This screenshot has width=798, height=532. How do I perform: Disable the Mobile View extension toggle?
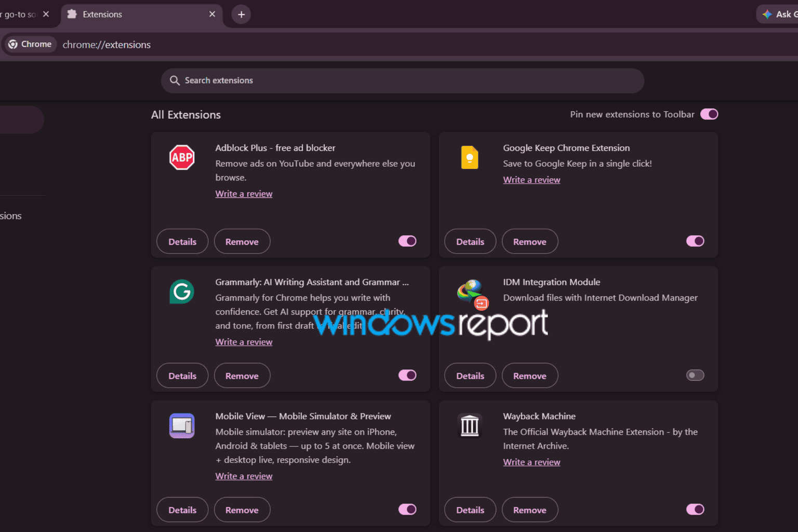tap(407, 509)
